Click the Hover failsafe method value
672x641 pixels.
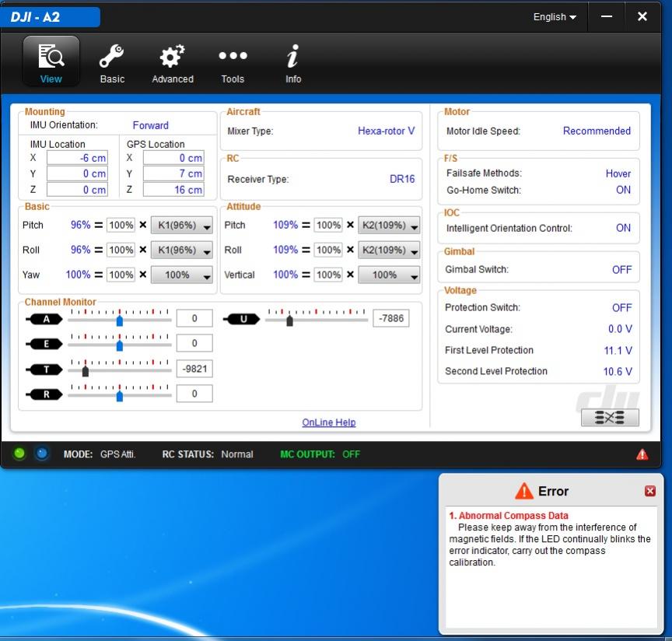pyautogui.click(x=618, y=173)
